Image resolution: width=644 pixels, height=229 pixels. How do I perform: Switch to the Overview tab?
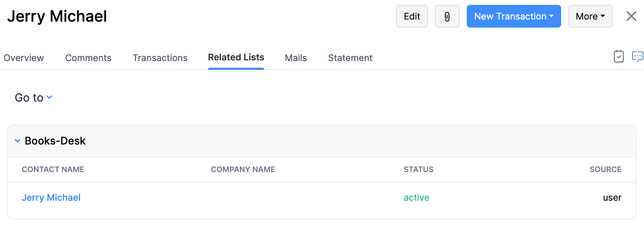coord(23,58)
